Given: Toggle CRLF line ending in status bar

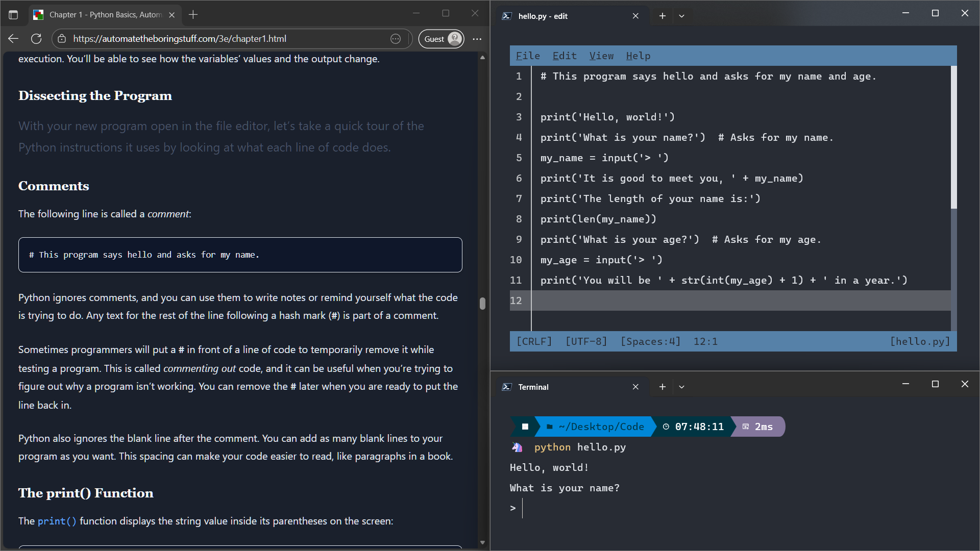Looking at the screenshot, I should click(x=534, y=341).
